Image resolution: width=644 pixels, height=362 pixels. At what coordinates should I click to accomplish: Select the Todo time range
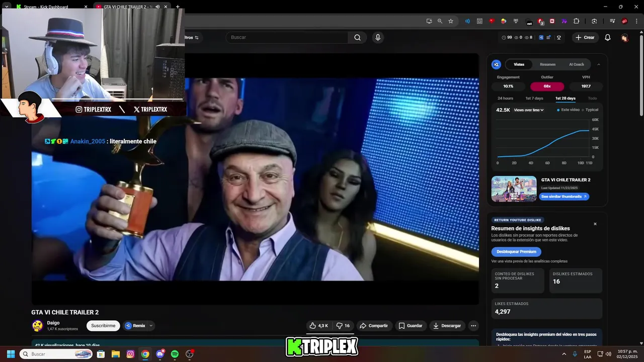coord(592,98)
